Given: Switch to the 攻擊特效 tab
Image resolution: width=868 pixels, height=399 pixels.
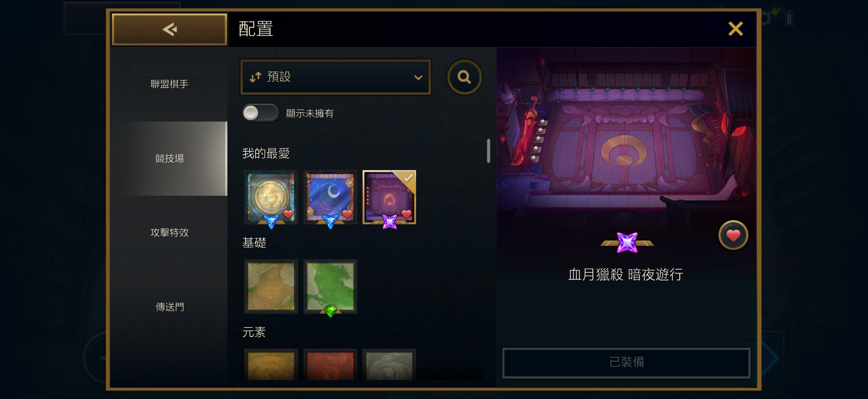Looking at the screenshot, I should [x=169, y=232].
